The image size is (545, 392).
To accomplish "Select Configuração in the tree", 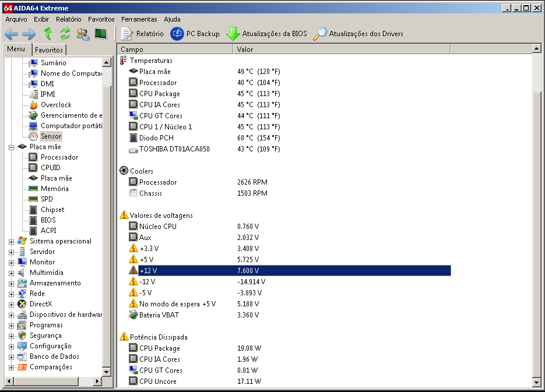I will 50,346.
